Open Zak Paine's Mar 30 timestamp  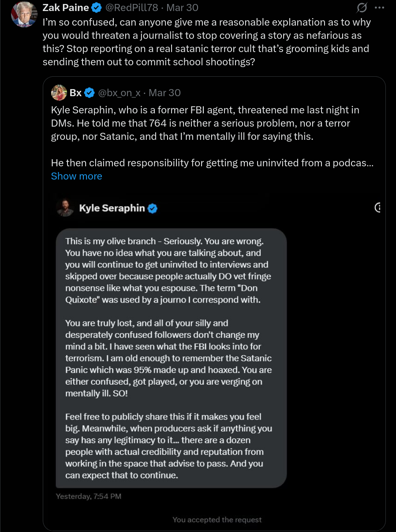[x=182, y=7]
